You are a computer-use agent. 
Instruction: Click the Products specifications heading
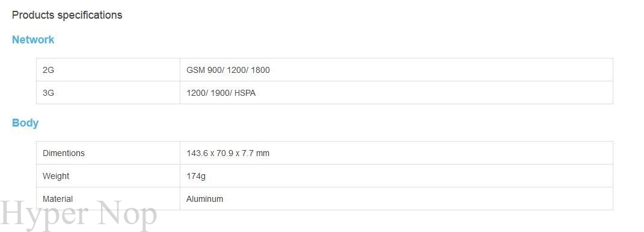coord(67,15)
